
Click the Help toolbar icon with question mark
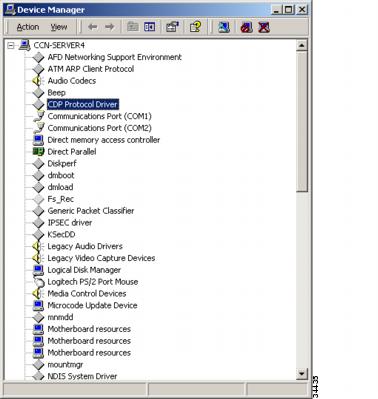196,27
